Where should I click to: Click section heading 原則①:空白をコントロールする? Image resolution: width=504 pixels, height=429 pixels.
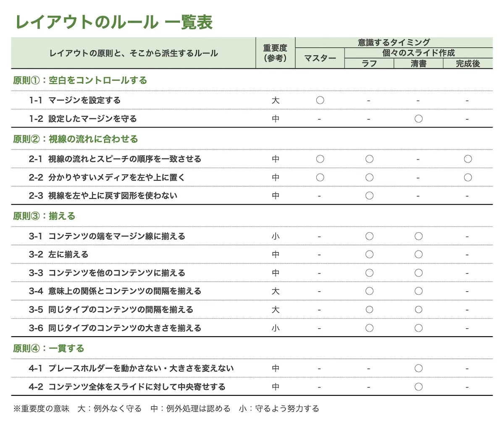pos(80,80)
